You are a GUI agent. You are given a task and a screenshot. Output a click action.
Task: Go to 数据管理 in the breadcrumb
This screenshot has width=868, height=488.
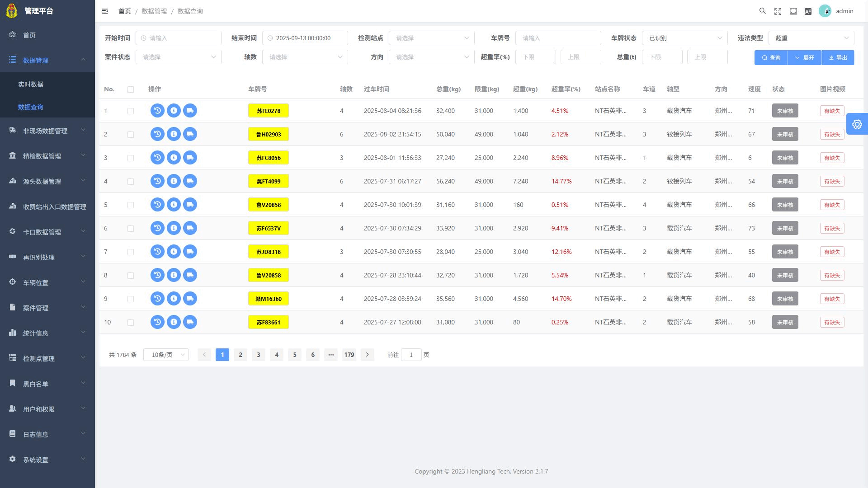(154, 11)
